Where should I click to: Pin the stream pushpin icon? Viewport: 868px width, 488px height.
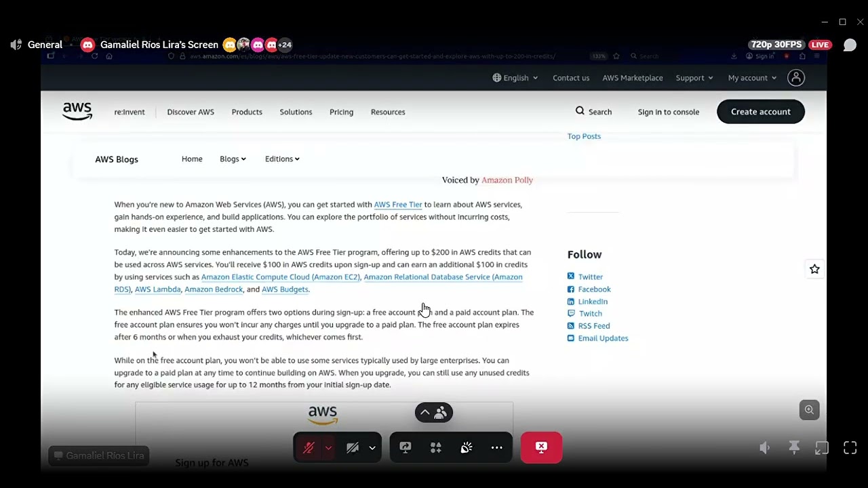point(794,448)
